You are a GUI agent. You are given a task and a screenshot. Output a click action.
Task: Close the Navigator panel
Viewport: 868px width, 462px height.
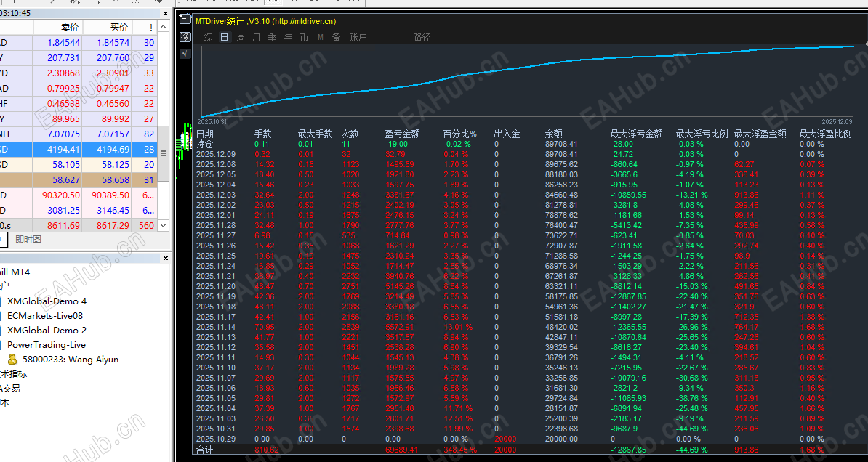coord(165,258)
